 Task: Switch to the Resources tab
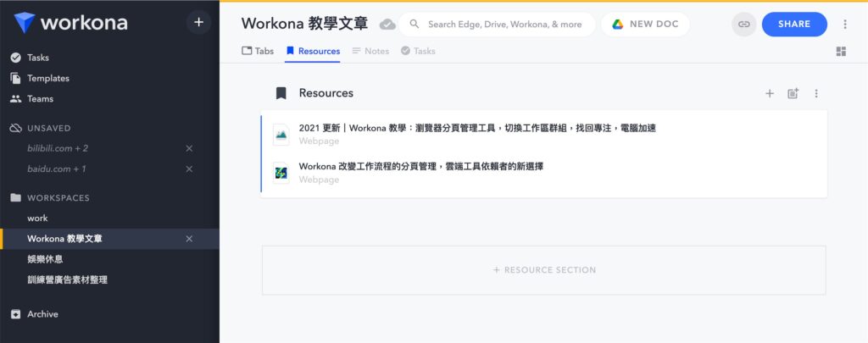coord(313,51)
